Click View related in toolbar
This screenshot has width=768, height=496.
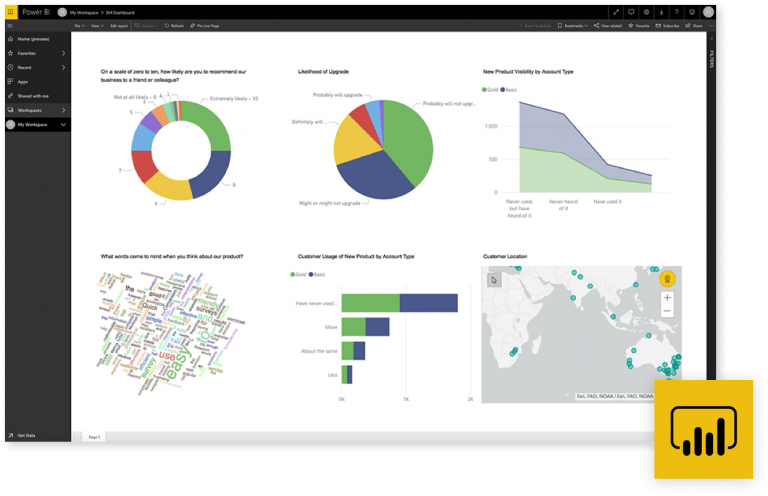pos(608,26)
